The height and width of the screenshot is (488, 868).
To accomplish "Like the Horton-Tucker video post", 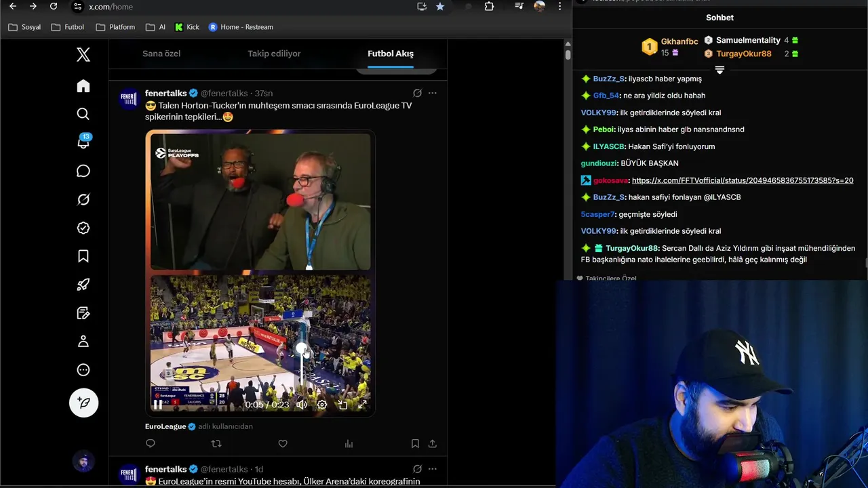I will [283, 444].
